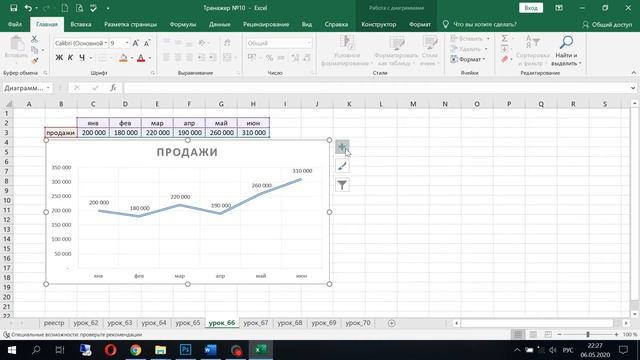Expand the formula bar chevron
640x360 pixels.
coord(633,88)
